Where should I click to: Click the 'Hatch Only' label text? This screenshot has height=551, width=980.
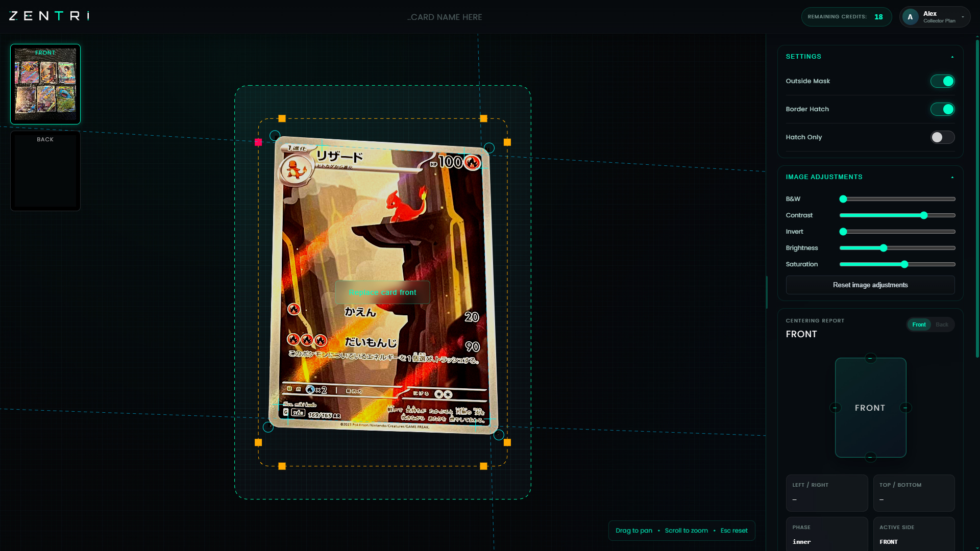tap(804, 137)
